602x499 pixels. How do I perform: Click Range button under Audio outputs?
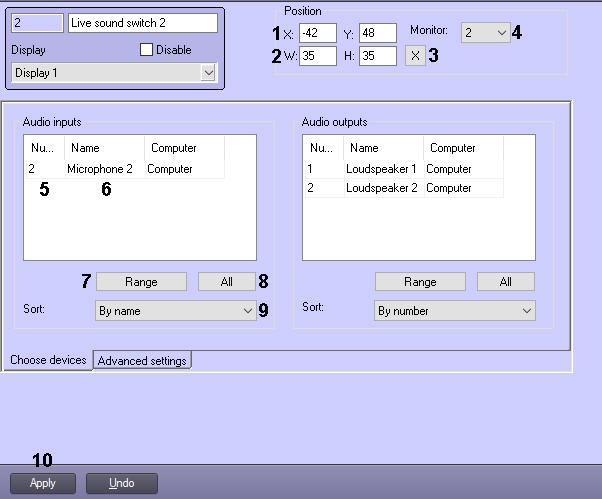[420, 282]
